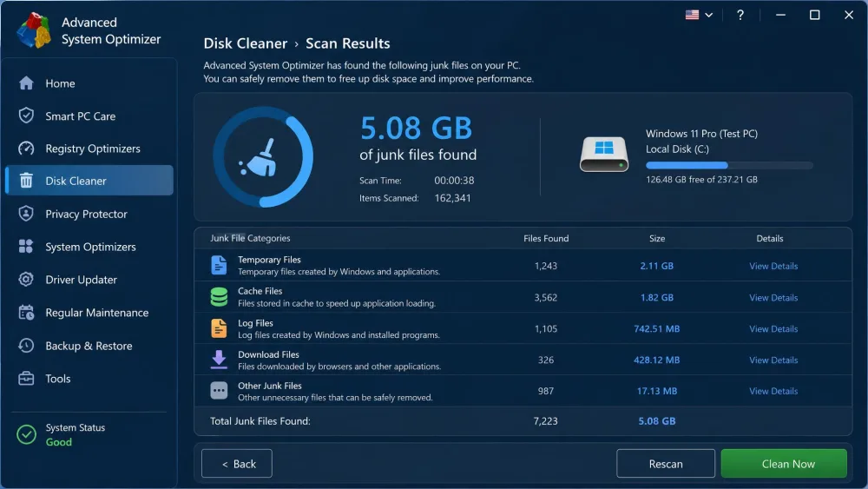Open Smart PC Care section
Viewport: 868px width, 489px height.
click(89, 116)
